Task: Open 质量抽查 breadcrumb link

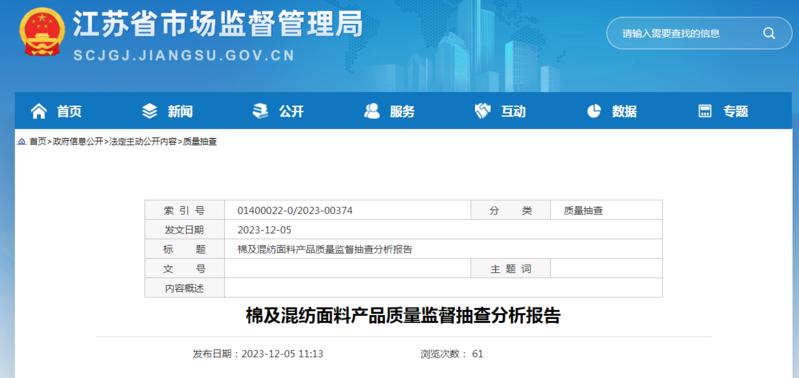Action: [x=200, y=142]
